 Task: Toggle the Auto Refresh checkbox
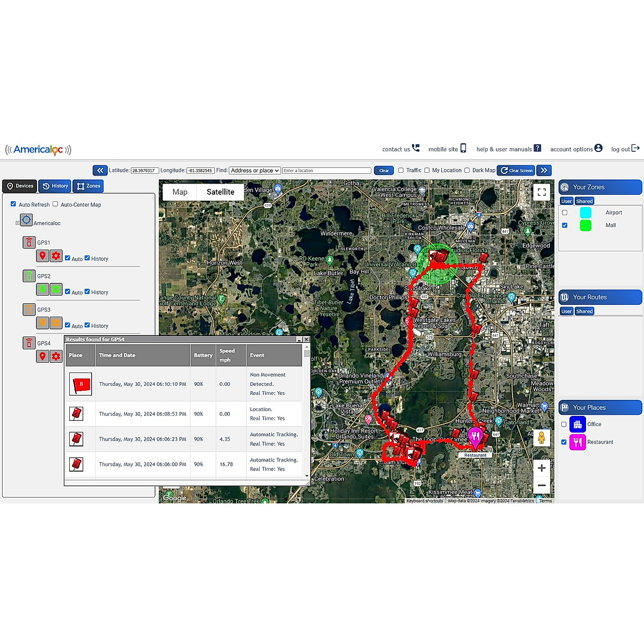pyautogui.click(x=13, y=204)
